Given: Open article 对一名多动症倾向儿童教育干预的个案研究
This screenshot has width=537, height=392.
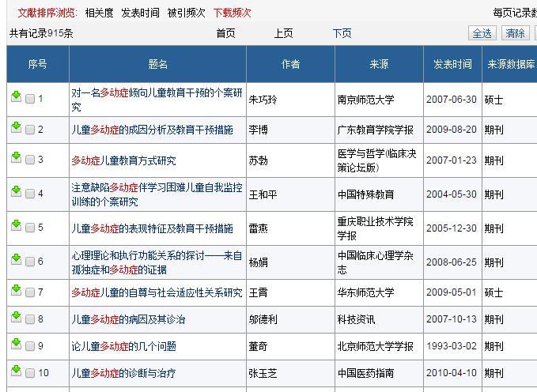Looking at the screenshot, I should pos(157,100).
